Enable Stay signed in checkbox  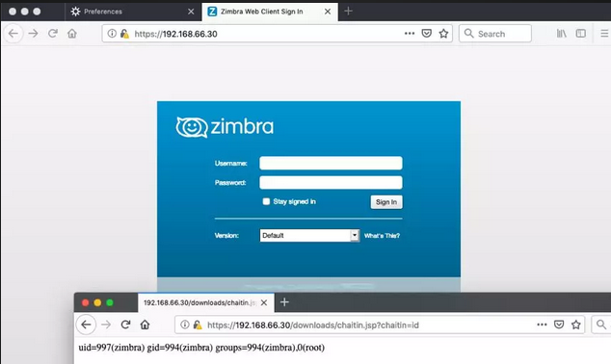(266, 201)
